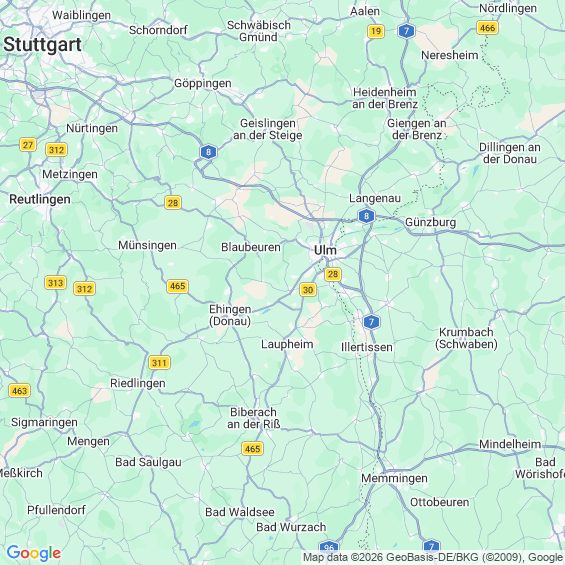The image size is (565, 565).
Task: Click the yellow 311 road shield
Action: (159, 362)
